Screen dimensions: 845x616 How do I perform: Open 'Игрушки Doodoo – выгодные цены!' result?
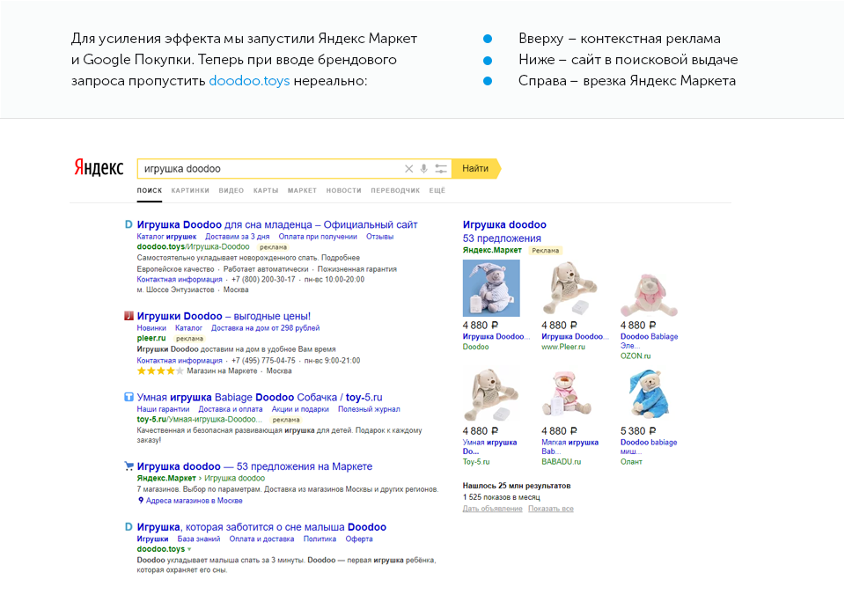[224, 316]
